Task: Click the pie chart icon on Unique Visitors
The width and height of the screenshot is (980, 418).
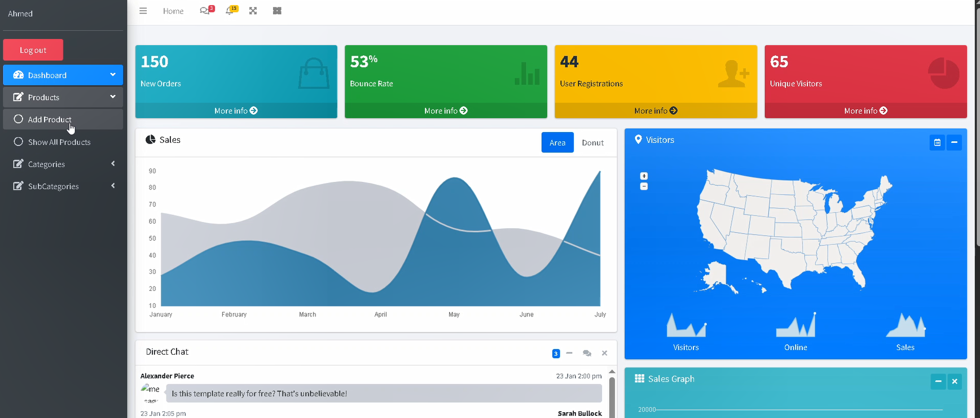Action: tap(943, 73)
